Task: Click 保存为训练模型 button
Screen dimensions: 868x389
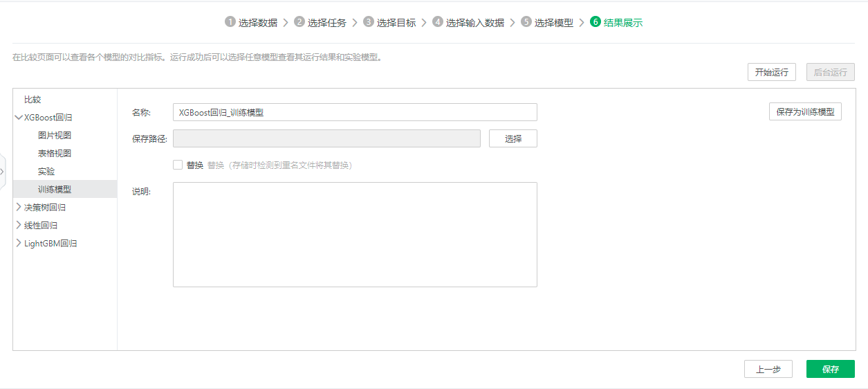Action: 805,112
